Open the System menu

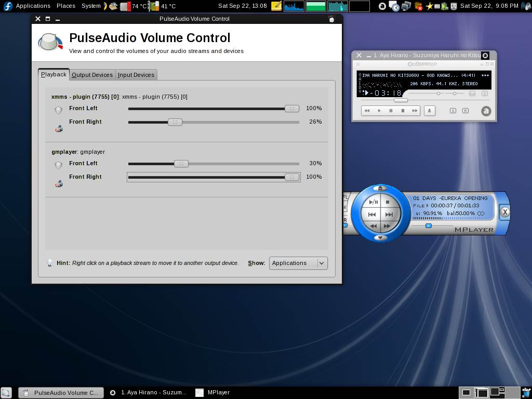click(x=91, y=6)
